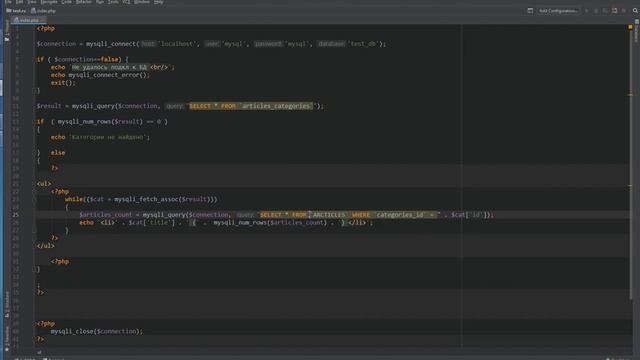Toggle fold marker beside last <?php block
Image resolution: width=640 pixels, height=360 pixels.
(x=35, y=324)
